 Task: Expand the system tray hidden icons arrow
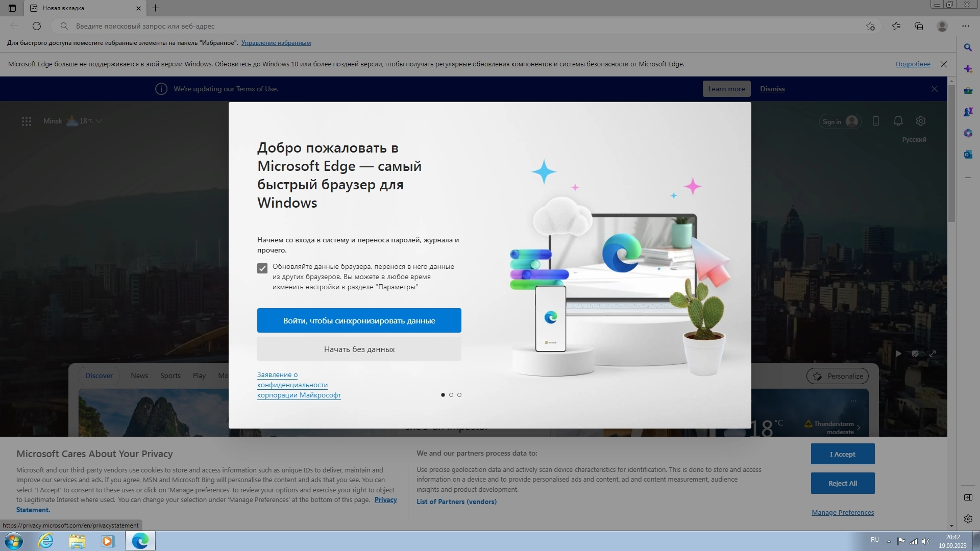pyautogui.click(x=889, y=541)
